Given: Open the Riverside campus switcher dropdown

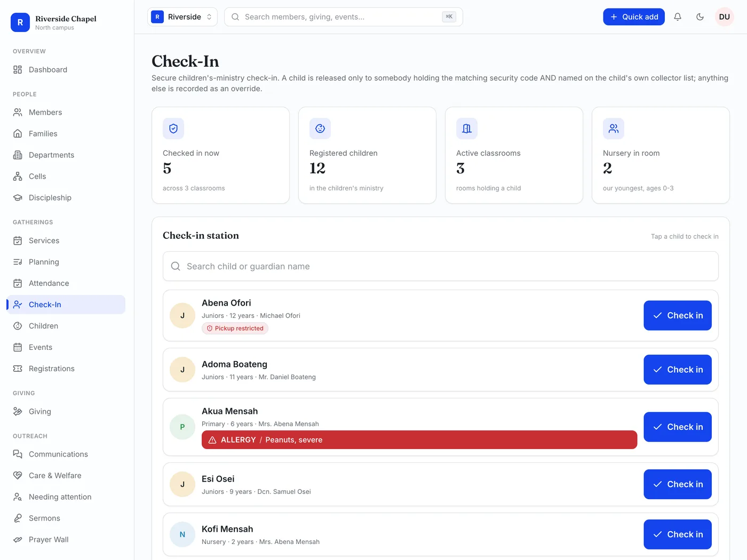Looking at the screenshot, I should [182, 17].
